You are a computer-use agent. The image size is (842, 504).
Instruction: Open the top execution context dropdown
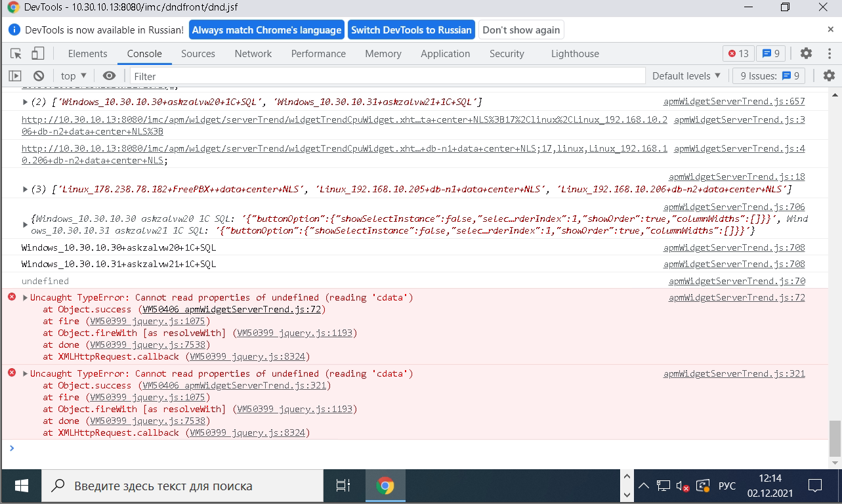click(x=74, y=76)
